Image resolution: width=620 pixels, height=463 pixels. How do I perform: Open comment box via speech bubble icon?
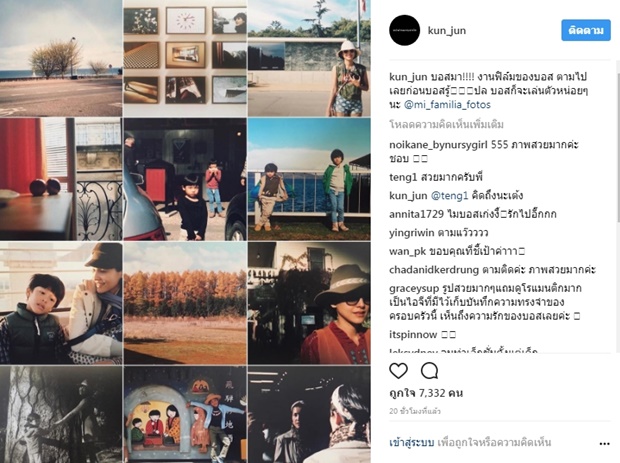429,370
